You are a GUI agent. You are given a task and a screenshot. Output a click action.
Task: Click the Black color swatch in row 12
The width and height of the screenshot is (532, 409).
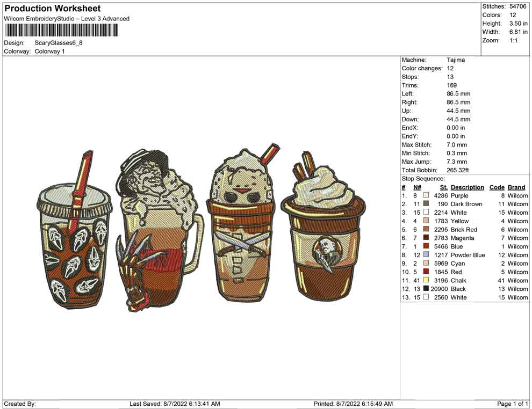pos(426,288)
